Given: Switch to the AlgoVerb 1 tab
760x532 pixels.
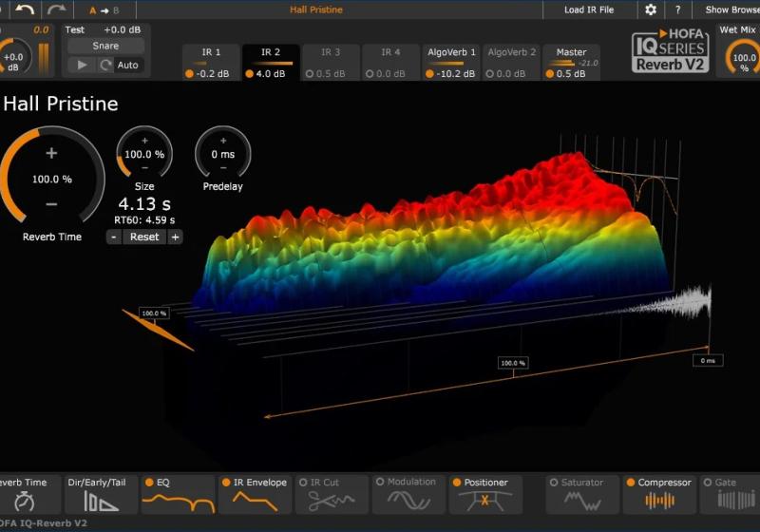Looking at the screenshot, I should 451,52.
